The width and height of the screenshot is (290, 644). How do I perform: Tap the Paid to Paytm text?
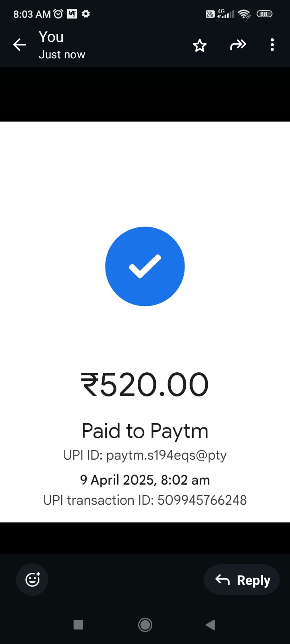145,431
